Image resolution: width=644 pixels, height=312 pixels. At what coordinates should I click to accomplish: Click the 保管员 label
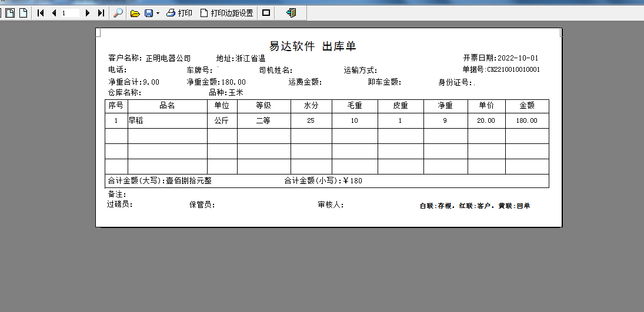pos(202,205)
